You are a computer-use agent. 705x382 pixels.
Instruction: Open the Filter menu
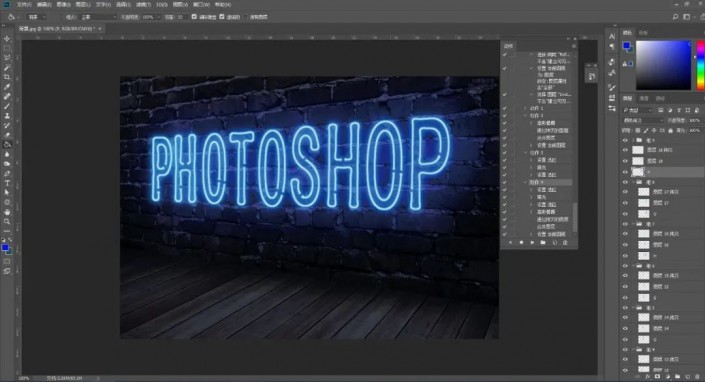click(143, 4)
